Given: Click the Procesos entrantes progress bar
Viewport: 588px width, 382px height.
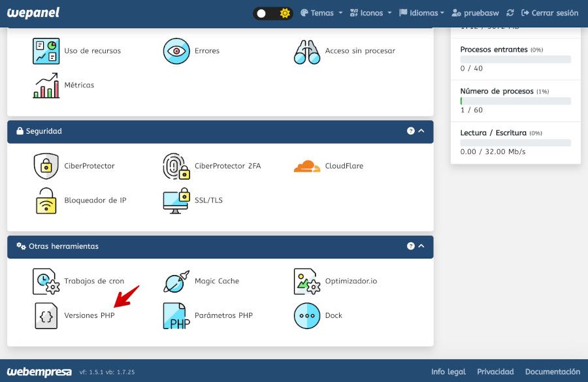Looking at the screenshot, I should (x=515, y=59).
